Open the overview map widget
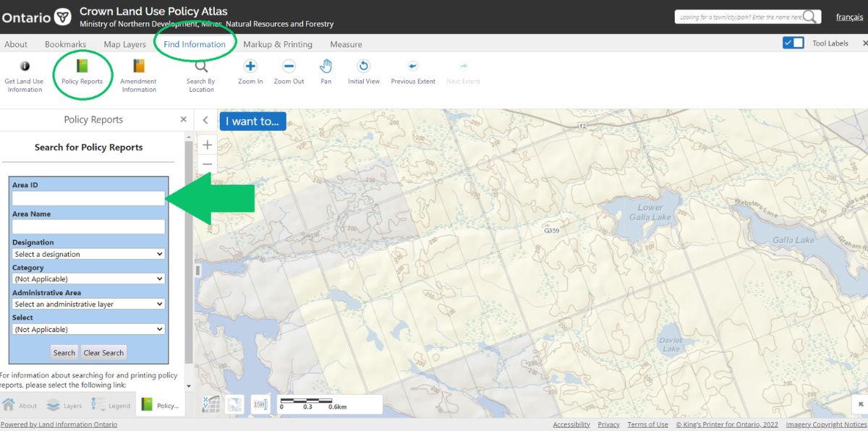The image size is (868, 431). tap(234, 404)
